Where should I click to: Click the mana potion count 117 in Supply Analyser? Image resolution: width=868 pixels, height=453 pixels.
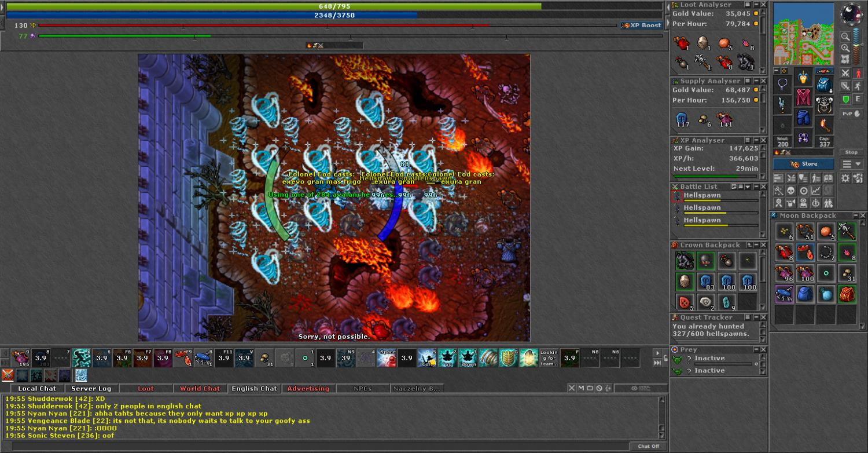click(683, 119)
